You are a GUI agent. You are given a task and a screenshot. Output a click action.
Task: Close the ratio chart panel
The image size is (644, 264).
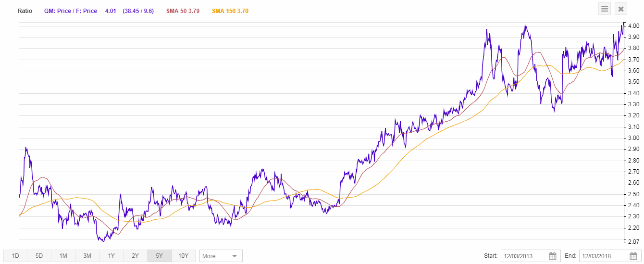pyautogui.click(x=621, y=9)
